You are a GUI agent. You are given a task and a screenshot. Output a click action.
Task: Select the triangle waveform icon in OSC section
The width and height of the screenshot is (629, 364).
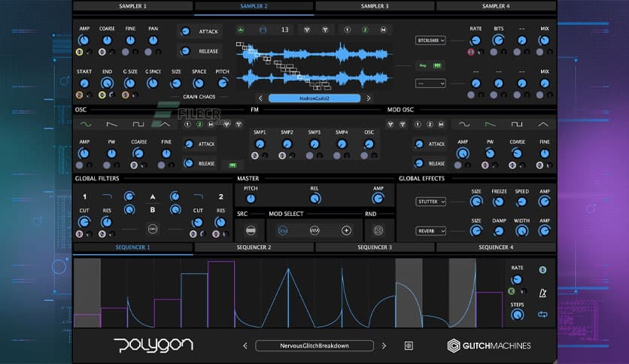click(165, 124)
